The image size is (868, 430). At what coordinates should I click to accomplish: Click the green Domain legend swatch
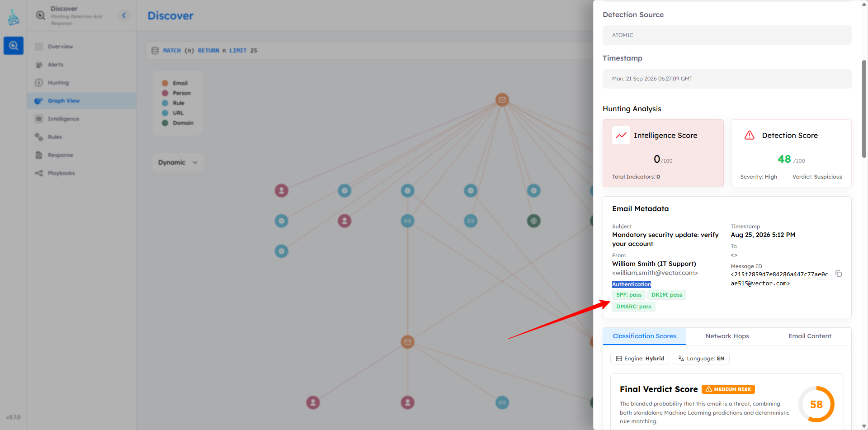165,123
